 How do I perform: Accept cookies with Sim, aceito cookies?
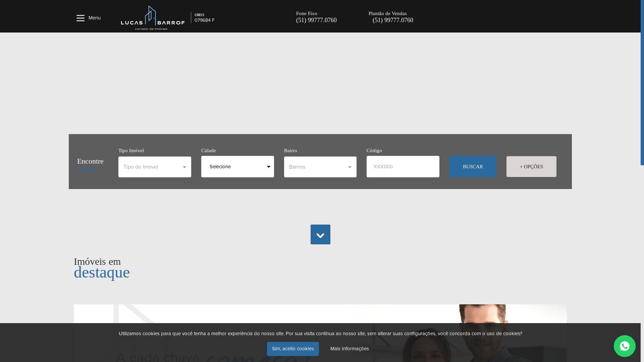click(x=293, y=349)
